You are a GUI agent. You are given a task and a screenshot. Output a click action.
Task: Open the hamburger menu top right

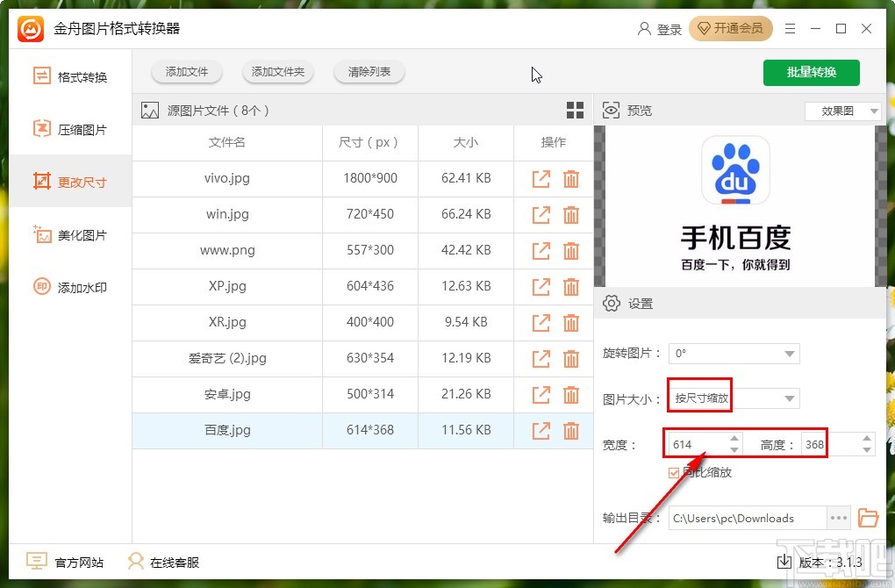789,29
